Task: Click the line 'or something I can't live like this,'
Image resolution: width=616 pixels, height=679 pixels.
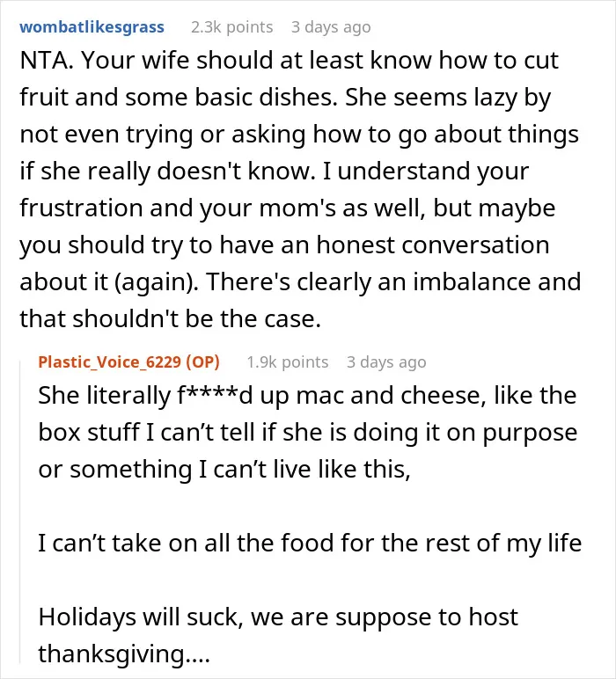Action: click(224, 470)
